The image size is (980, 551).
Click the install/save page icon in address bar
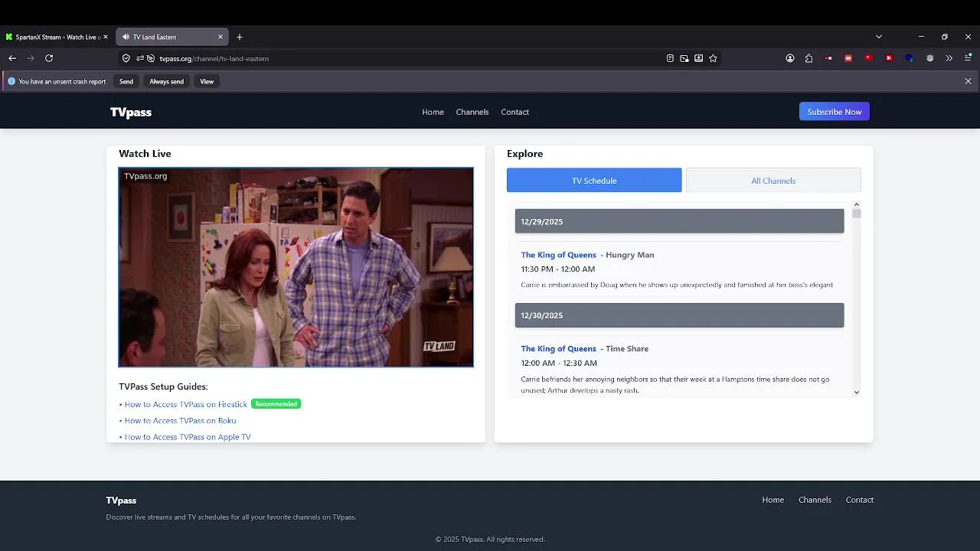coord(699,58)
